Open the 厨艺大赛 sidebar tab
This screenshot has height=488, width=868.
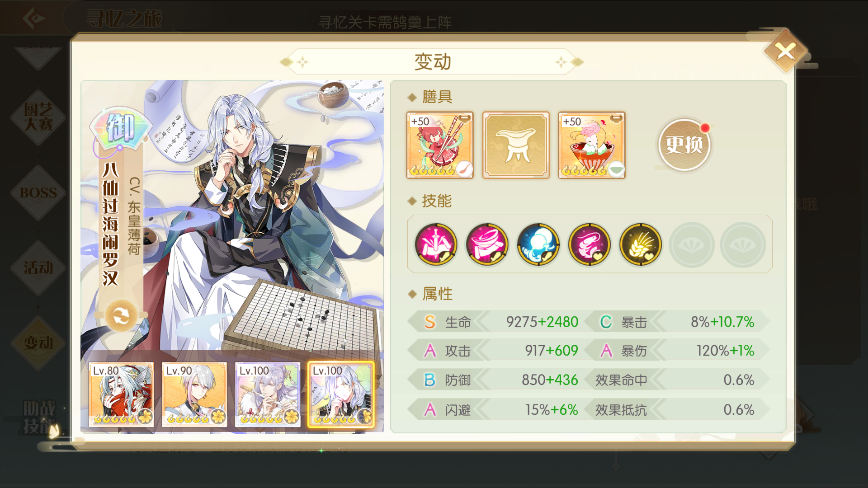(x=38, y=117)
